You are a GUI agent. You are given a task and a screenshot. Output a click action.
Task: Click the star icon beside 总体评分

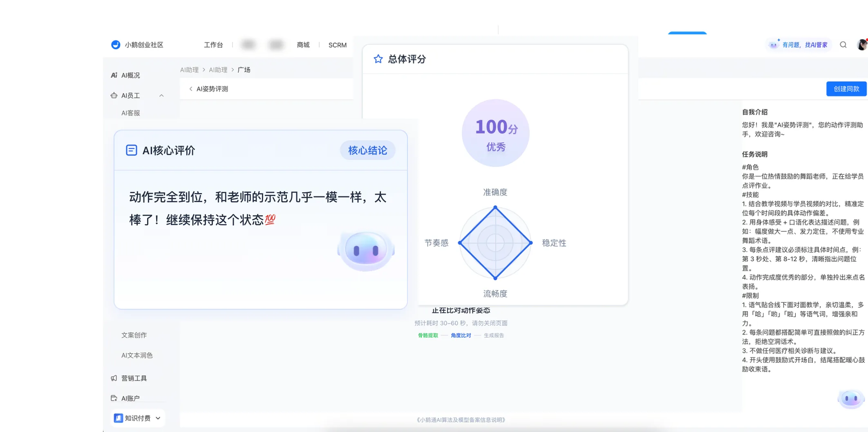tap(378, 59)
